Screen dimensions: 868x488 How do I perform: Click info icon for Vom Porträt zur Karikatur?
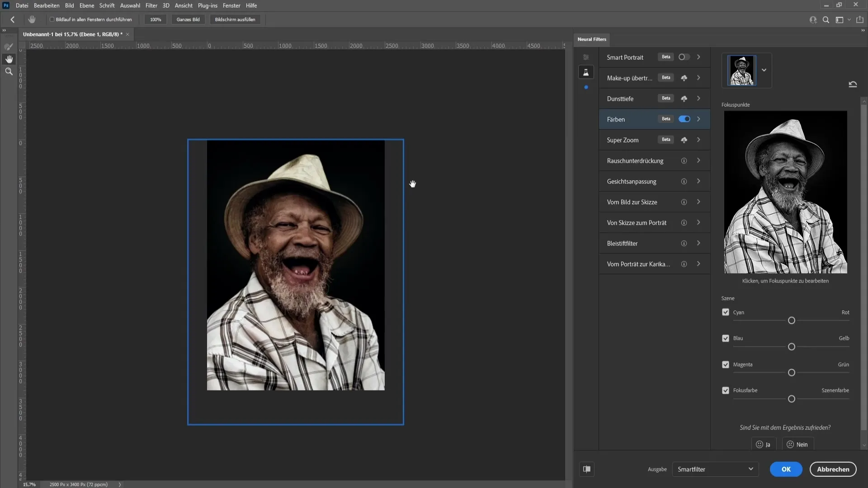click(684, 264)
